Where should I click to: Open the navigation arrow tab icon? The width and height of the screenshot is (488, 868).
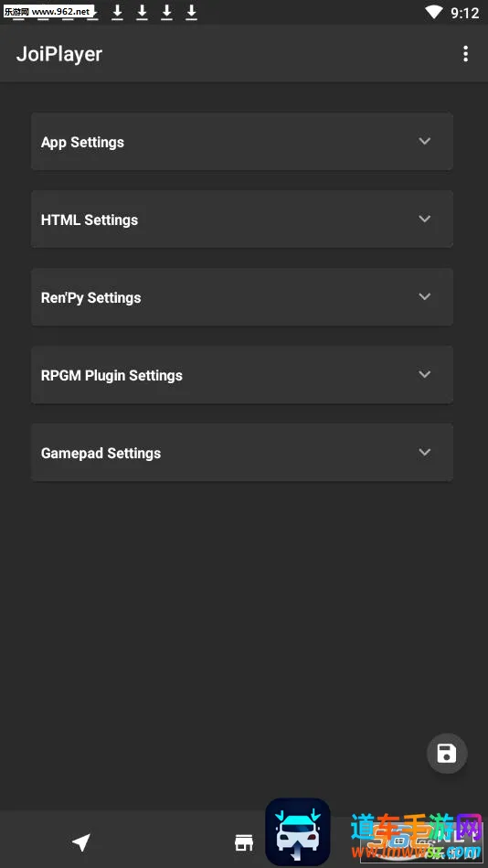(x=81, y=842)
